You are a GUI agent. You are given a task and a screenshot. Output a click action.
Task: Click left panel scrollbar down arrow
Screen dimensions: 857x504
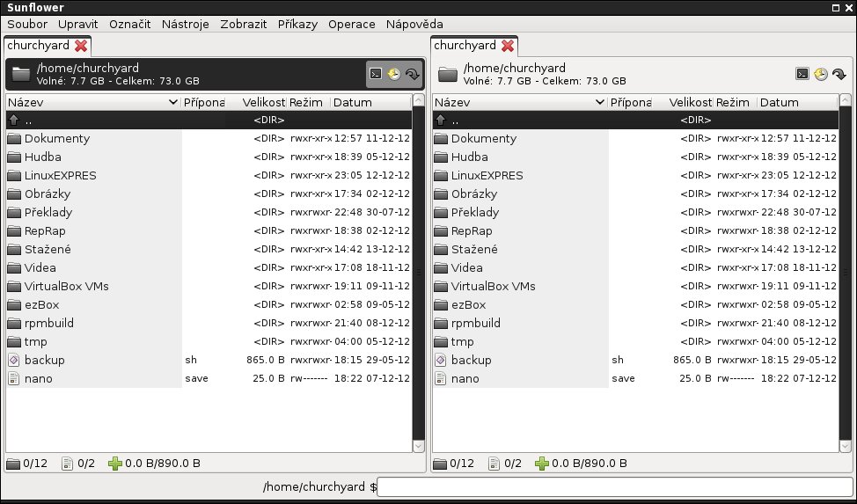click(x=419, y=446)
